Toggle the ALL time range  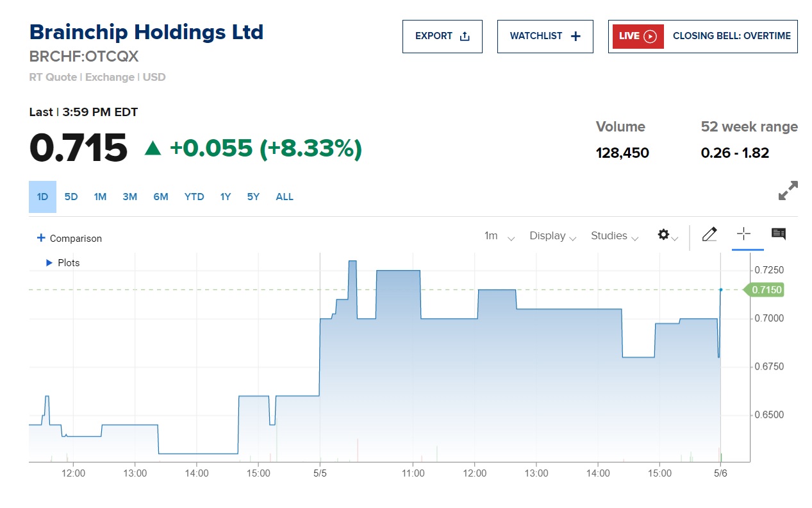tap(285, 197)
